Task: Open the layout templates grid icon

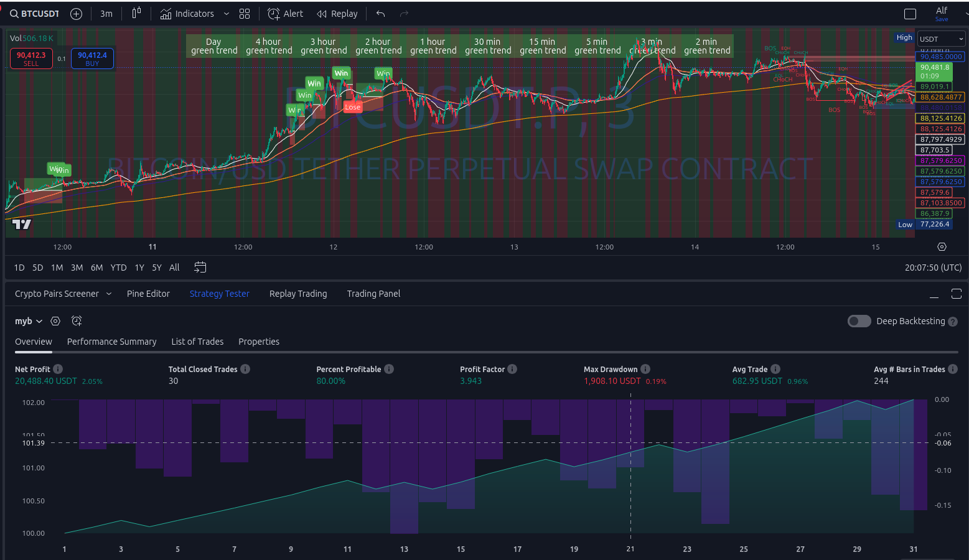Action: (245, 14)
